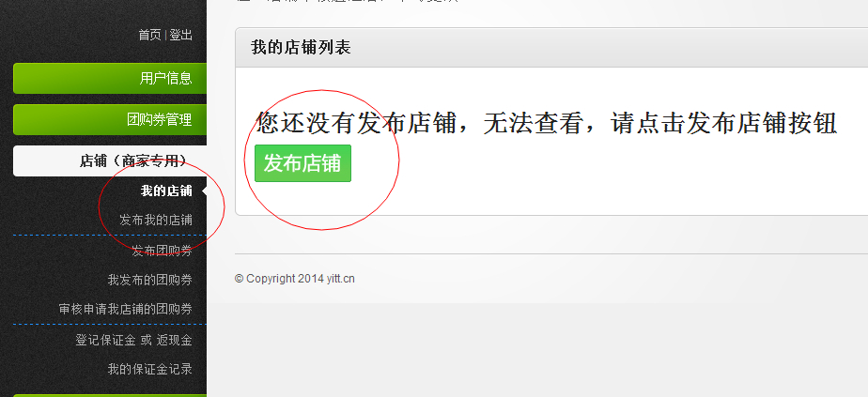Select 审核申请我店铺的团购券 in the sidebar
Screen dimensions: 868x397
pyautogui.click(x=126, y=309)
